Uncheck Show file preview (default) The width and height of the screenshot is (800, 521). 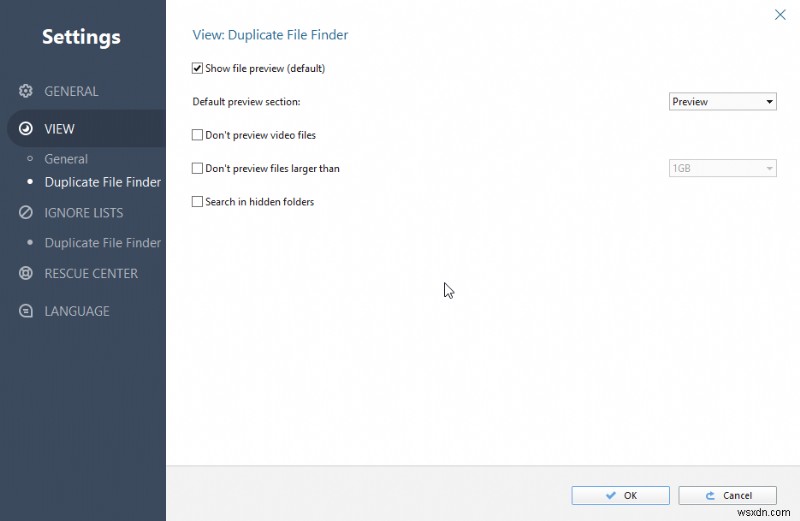[x=197, y=68]
